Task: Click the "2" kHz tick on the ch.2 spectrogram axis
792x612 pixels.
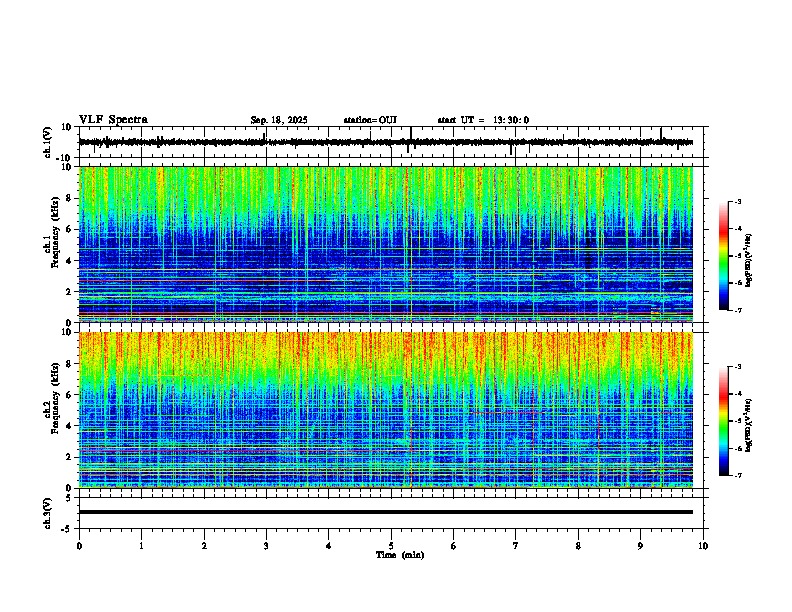Action: click(x=69, y=457)
